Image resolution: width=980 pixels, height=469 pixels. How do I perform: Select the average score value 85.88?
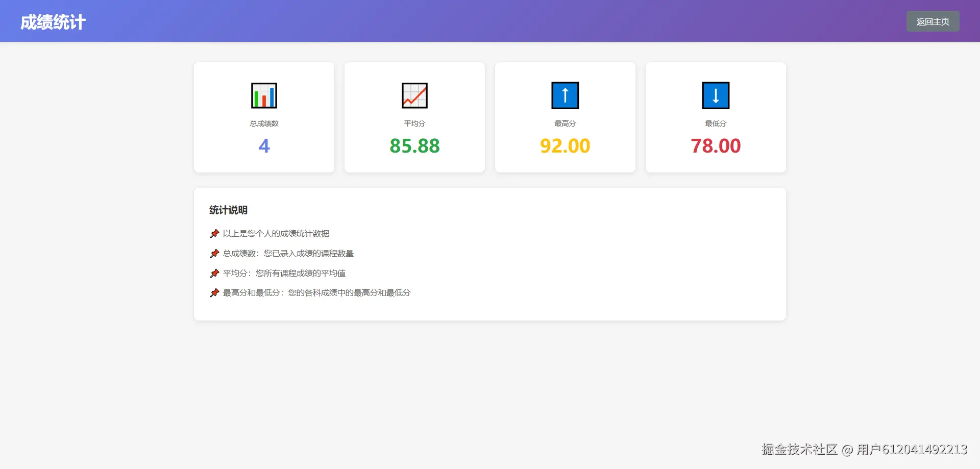click(x=414, y=146)
